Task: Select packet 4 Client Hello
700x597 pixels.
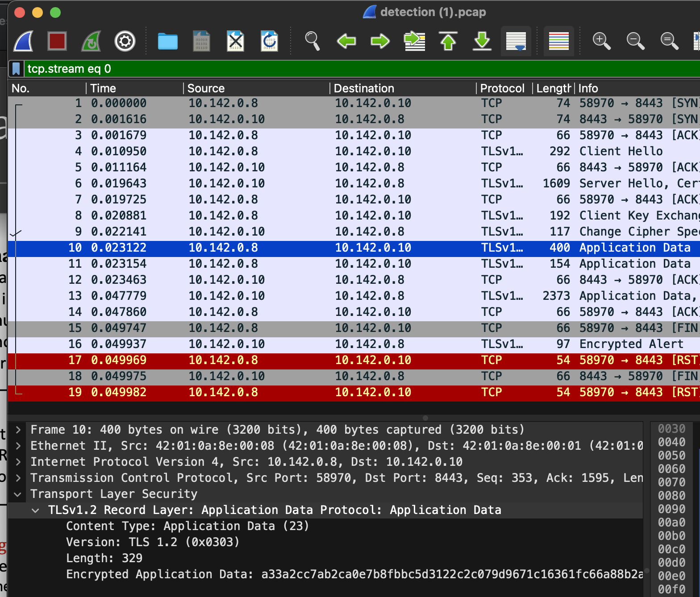Action: click(x=354, y=151)
